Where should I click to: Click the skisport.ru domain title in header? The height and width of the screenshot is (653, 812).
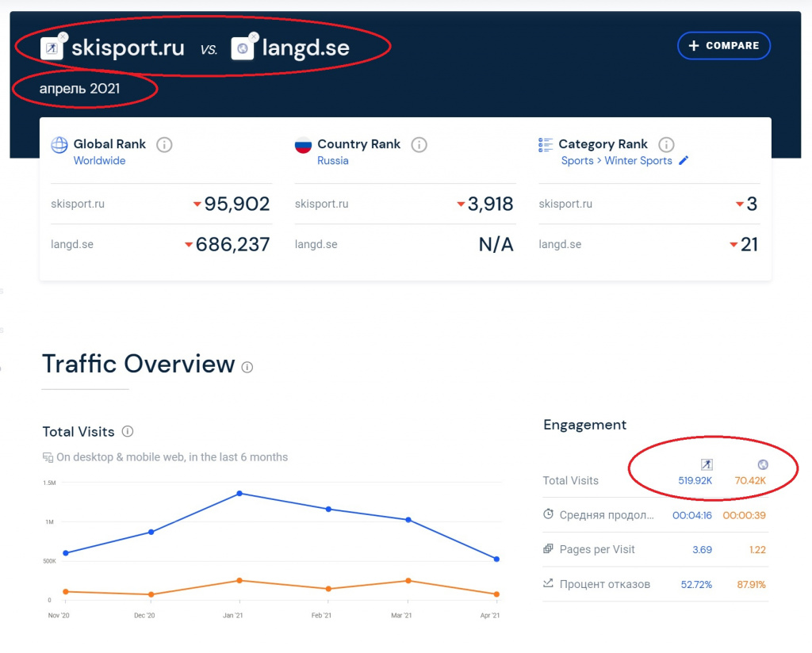[128, 48]
